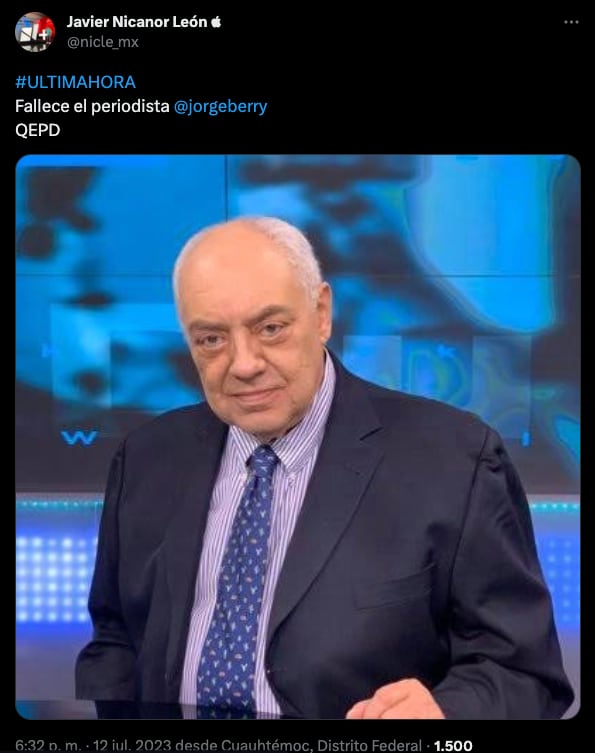Visit the Javier Nicanor León display name
595x753 pixels.
(137, 22)
